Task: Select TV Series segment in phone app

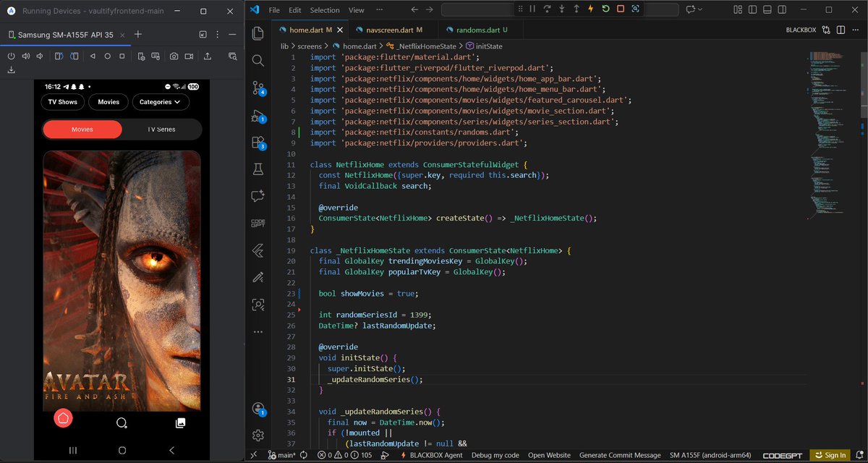Action: (161, 129)
